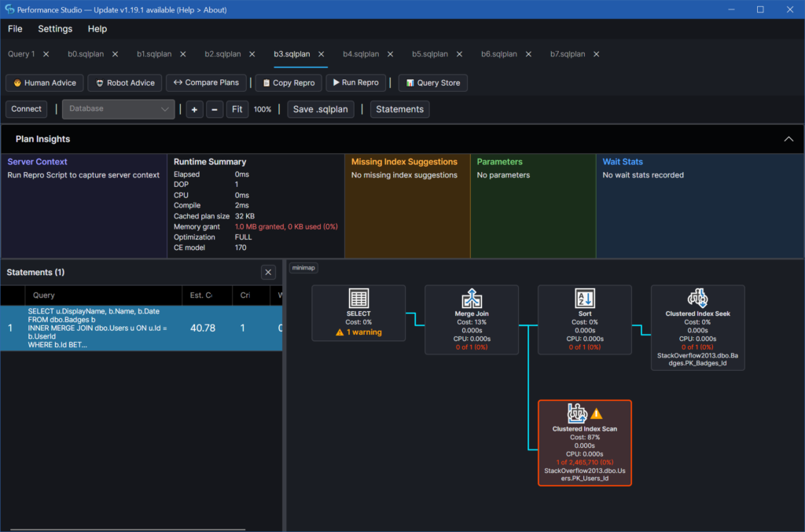Switch to the b7.sqlplan tab

coord(568,54)
